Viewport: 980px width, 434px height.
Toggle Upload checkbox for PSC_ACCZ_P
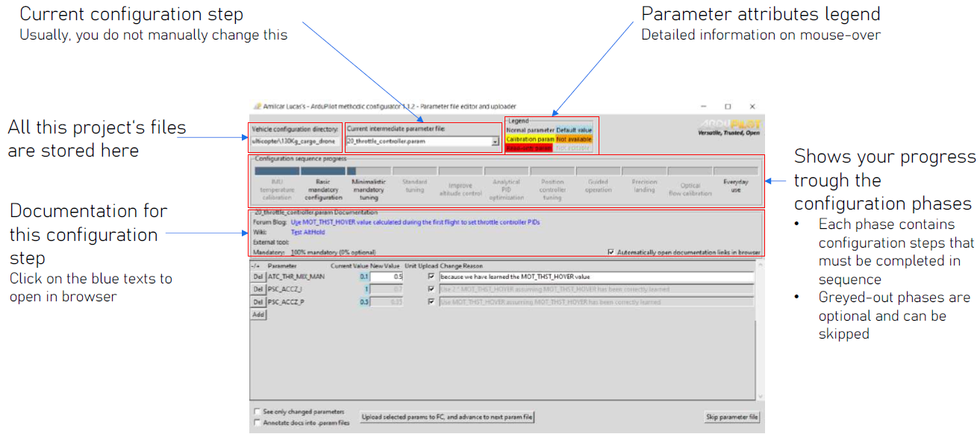(431, 302)
